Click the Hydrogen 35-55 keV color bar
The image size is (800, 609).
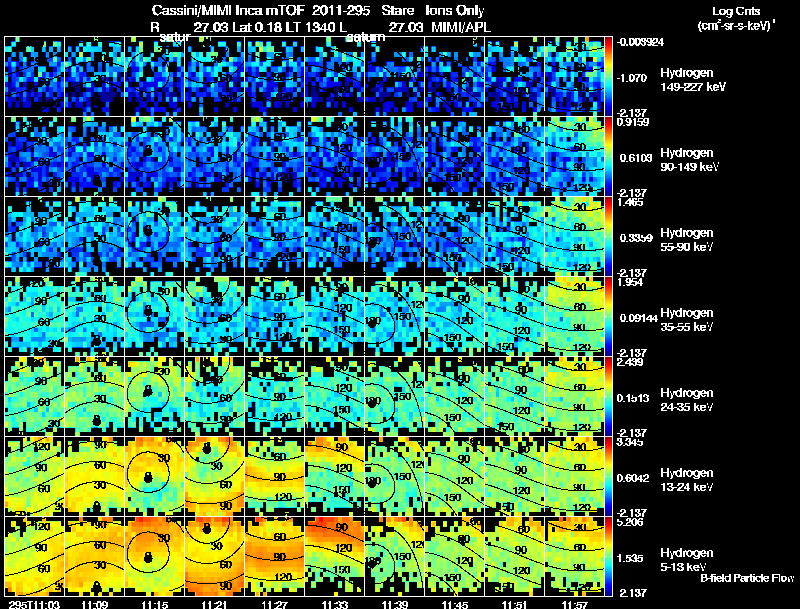point(608,317)
